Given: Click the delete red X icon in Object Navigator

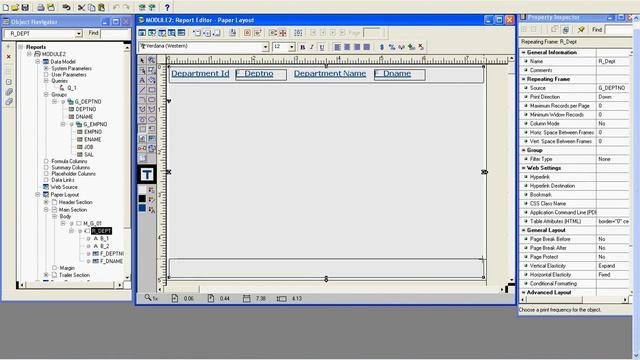Looking at the screenshot, I should (x=9, y=57).
